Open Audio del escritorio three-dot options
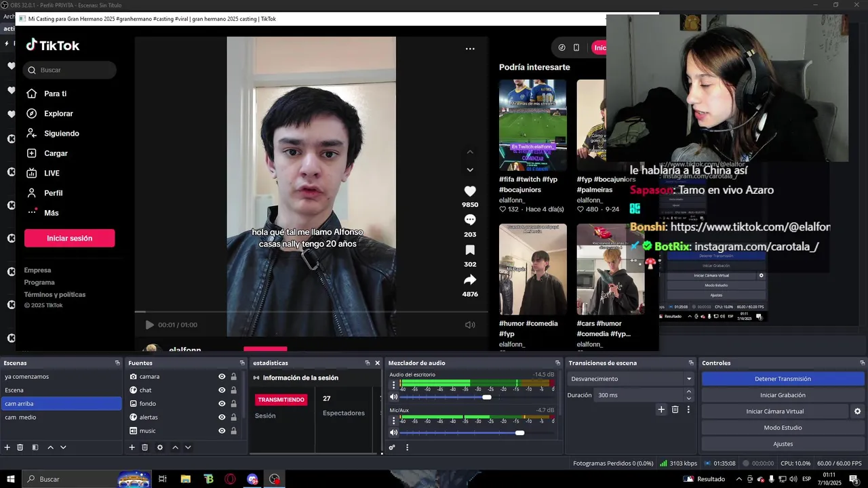The height and width of the screenshot is (488, 868). 393,384
